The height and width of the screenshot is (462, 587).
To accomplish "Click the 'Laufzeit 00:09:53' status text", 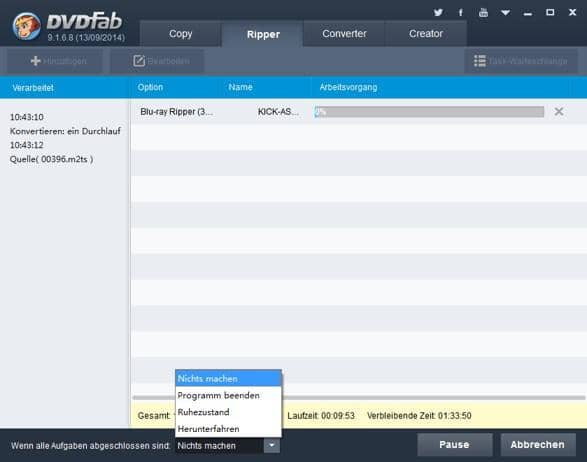I will click(321, 416).
